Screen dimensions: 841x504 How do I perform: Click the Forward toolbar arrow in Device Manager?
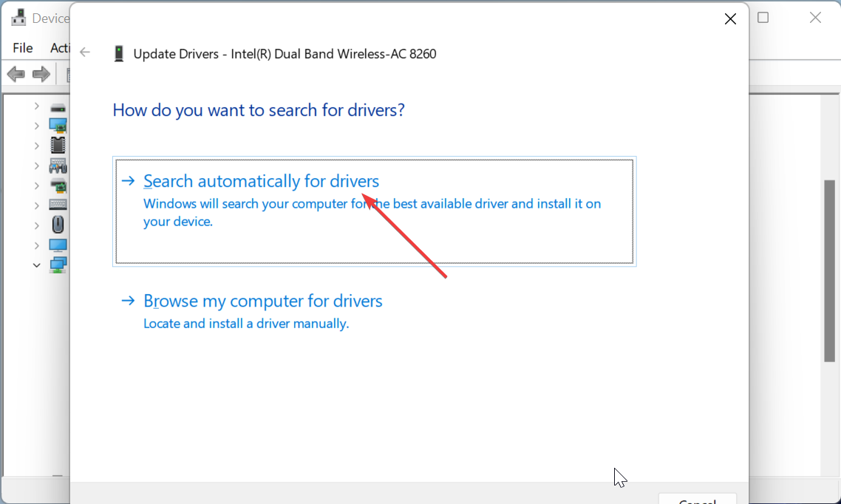coord(41,74)
